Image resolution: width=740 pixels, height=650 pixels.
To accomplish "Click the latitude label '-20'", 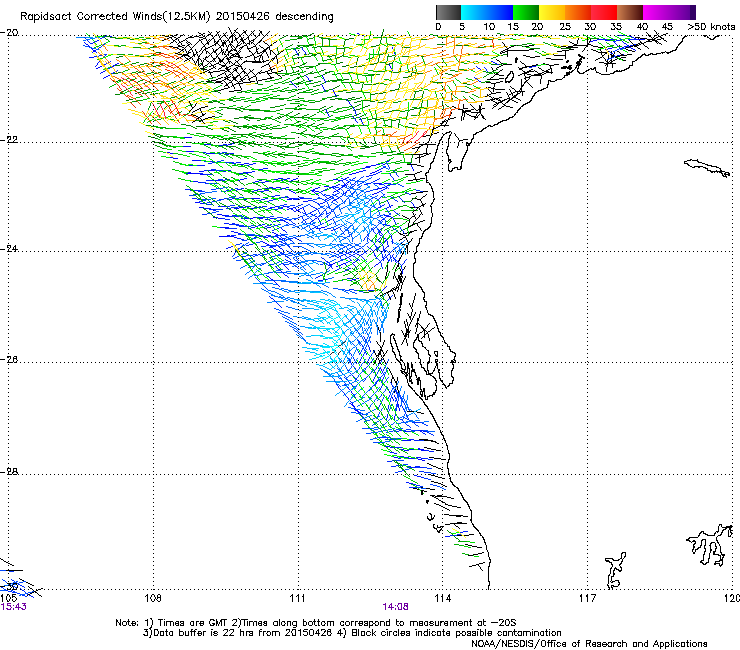I will tap(9, 33).
